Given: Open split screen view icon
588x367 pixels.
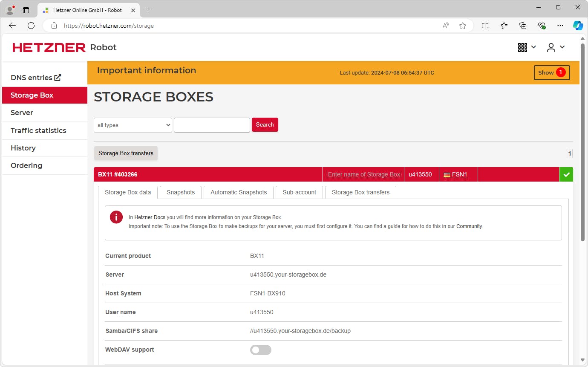Looking at the screenshot, I should [485, 26].
